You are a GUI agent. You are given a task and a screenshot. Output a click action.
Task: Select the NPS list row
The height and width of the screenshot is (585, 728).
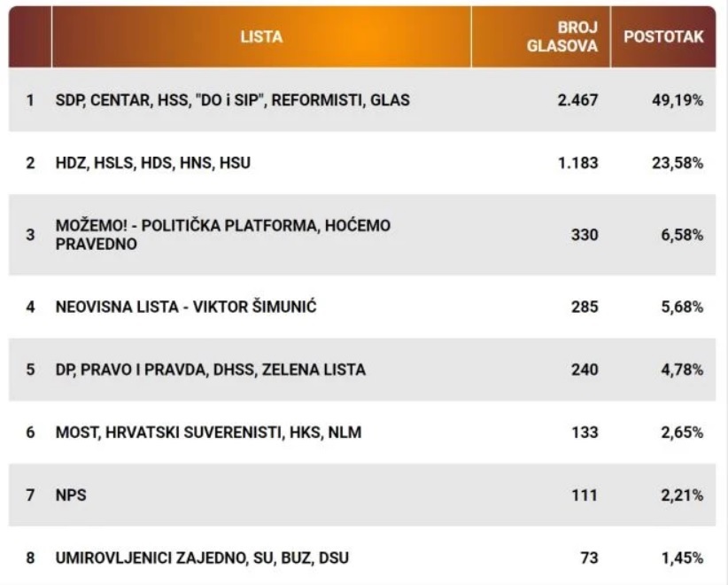tap(362, 495)
